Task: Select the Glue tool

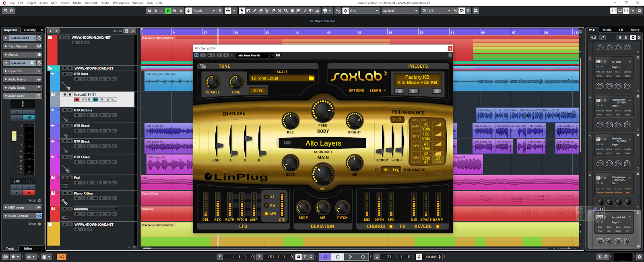Action: pos(273,10)
